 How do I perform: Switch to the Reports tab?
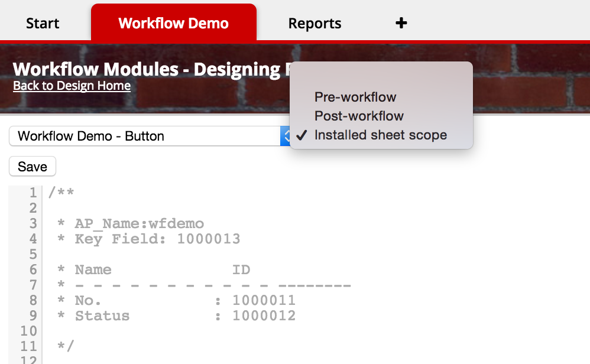(315, 23)
